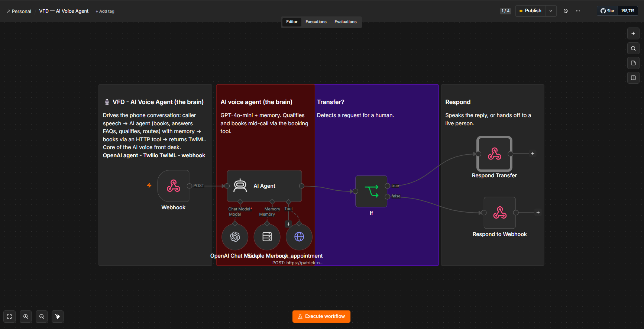Tidy up the workflow nodes
Image resolution: width=644 pixels, height=329 pixels.
click(58, 316)
